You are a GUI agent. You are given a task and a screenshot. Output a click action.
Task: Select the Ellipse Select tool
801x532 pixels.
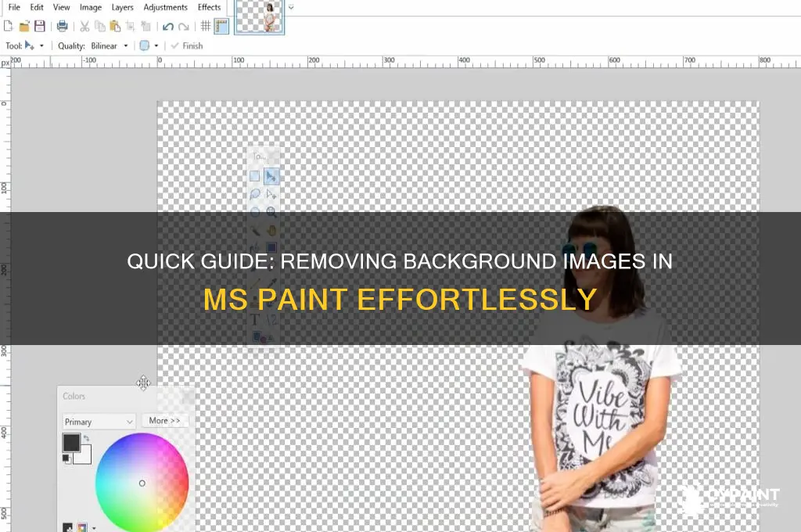pos(254,211)
